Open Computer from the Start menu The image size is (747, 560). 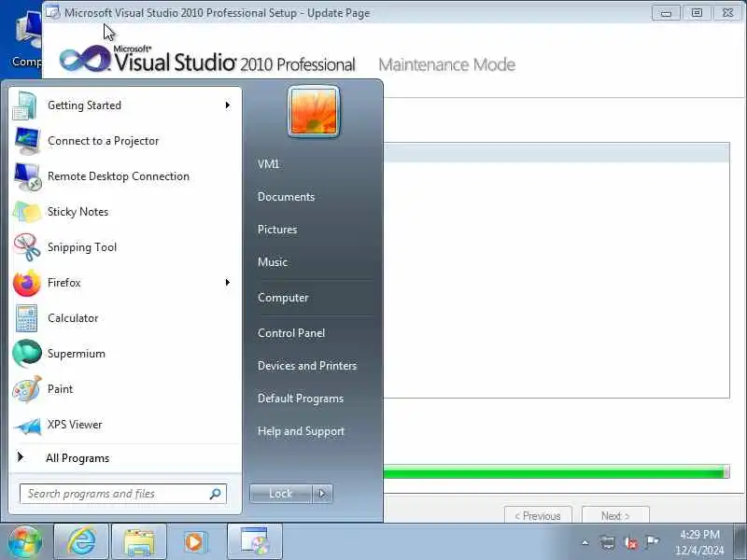(x=283, y=298)
